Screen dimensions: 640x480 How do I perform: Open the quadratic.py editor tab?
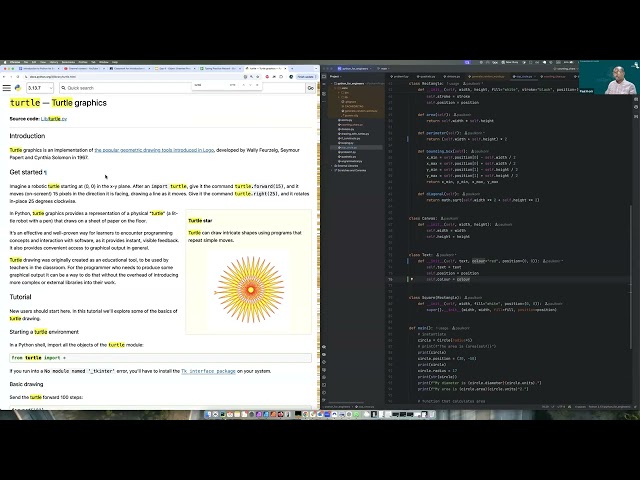point(426,76)
